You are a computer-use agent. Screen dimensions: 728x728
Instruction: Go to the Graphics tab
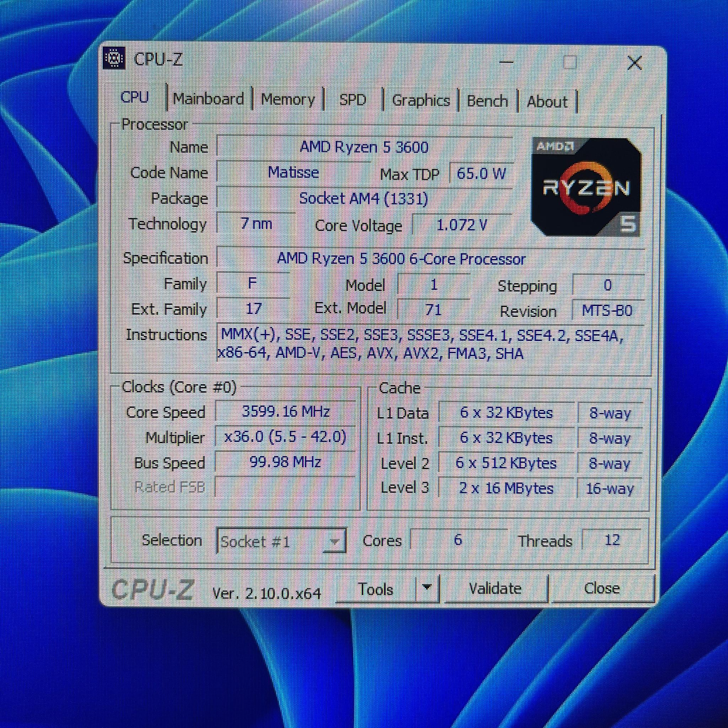click(421, 101)
